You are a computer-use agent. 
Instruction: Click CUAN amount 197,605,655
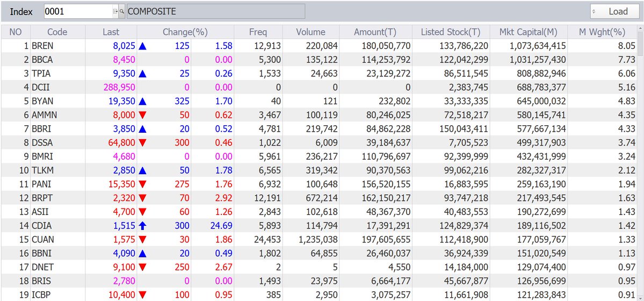click(x=386, y=239)
